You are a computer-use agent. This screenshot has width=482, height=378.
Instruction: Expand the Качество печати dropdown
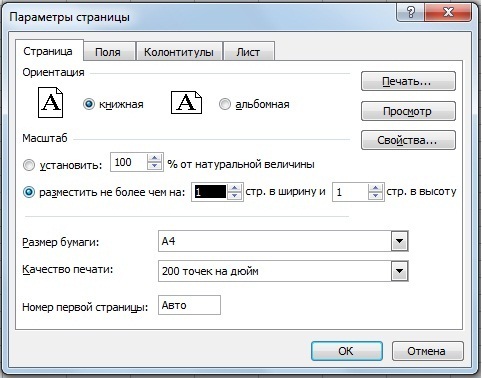point(399,271)
